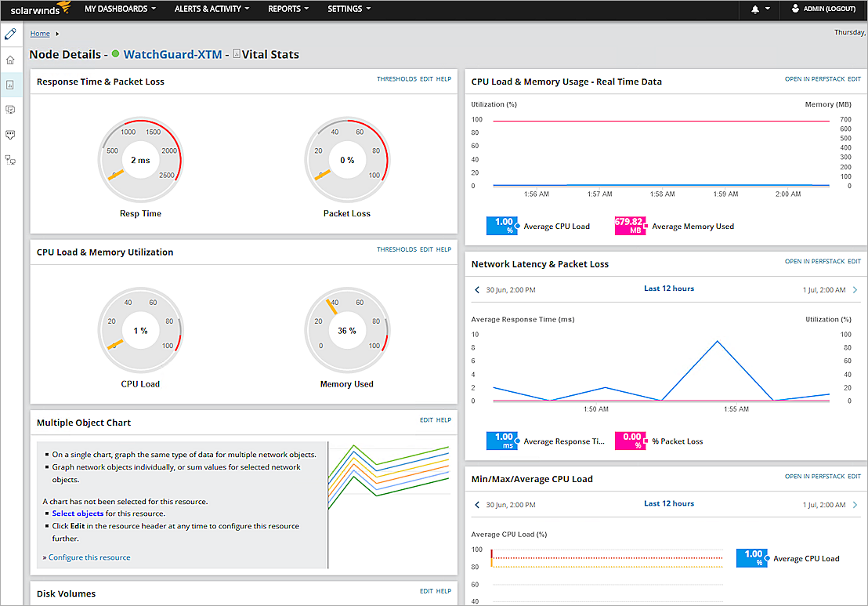Open the home icon in left sidebar
This screenshot has width=868, height=606.
click(x=10, y=60)
